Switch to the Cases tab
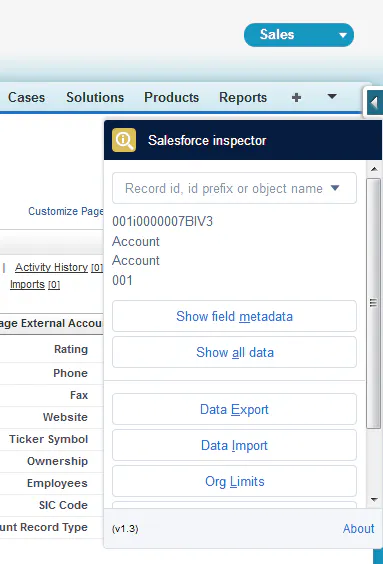 click(x=26, y=97)
